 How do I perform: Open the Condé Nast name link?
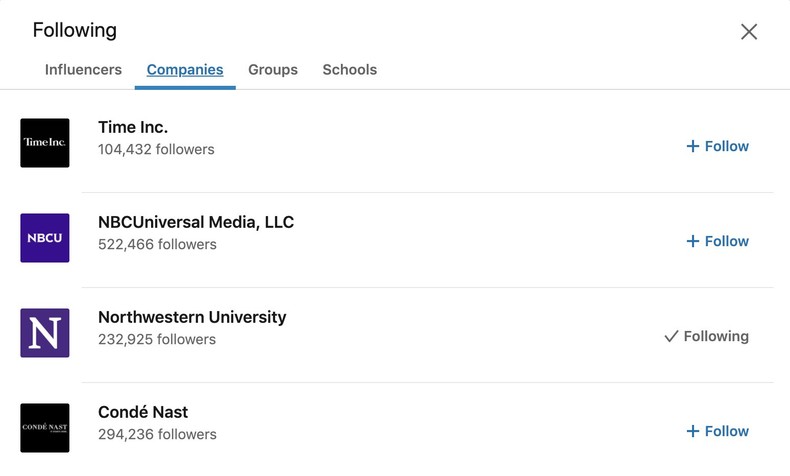click(x=143, y=412)
